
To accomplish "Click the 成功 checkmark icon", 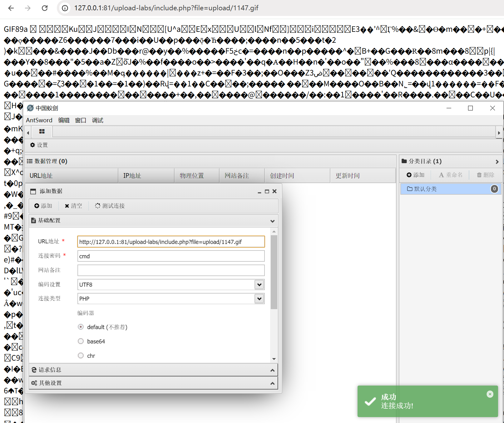I will [x=370, y=401].
